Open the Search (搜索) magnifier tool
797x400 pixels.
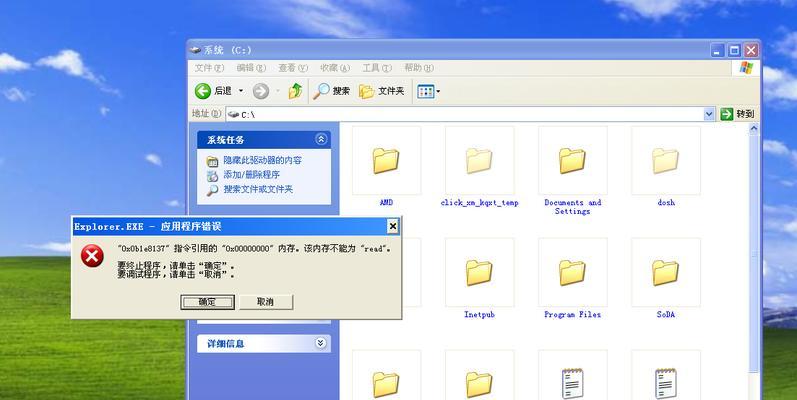click(x=322, y=91)
